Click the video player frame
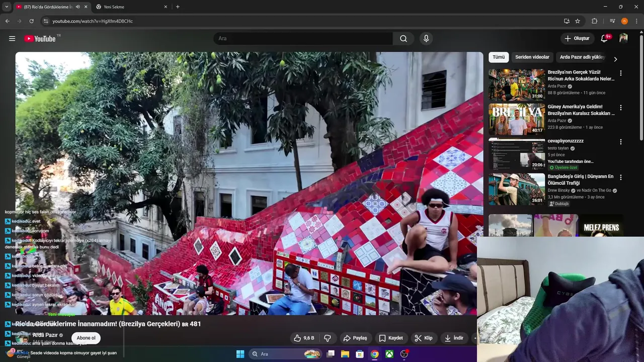 (x=249, y=184)
